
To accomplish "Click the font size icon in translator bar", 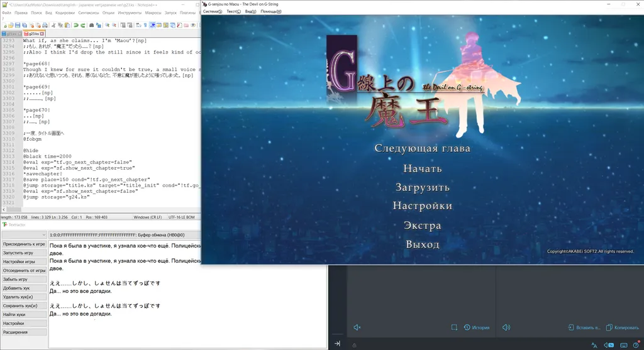I will tap(594, 344).
